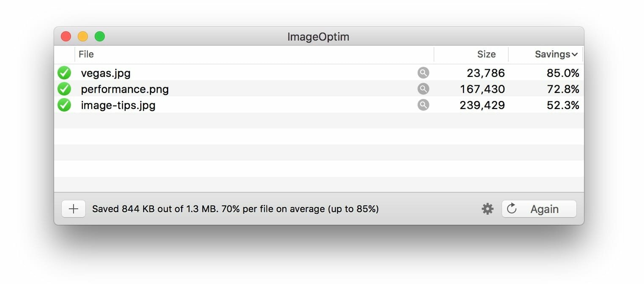Image resolution: width=644 pixels, height=284 pixels.
Task: Open preferences via gear icon
Action: point(488,209)
